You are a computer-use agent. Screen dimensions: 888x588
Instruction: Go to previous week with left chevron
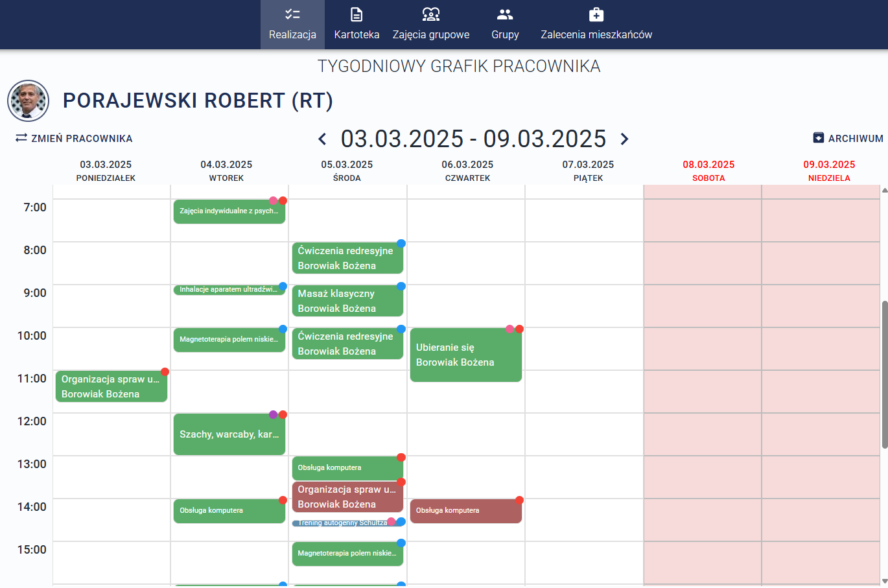322,139
